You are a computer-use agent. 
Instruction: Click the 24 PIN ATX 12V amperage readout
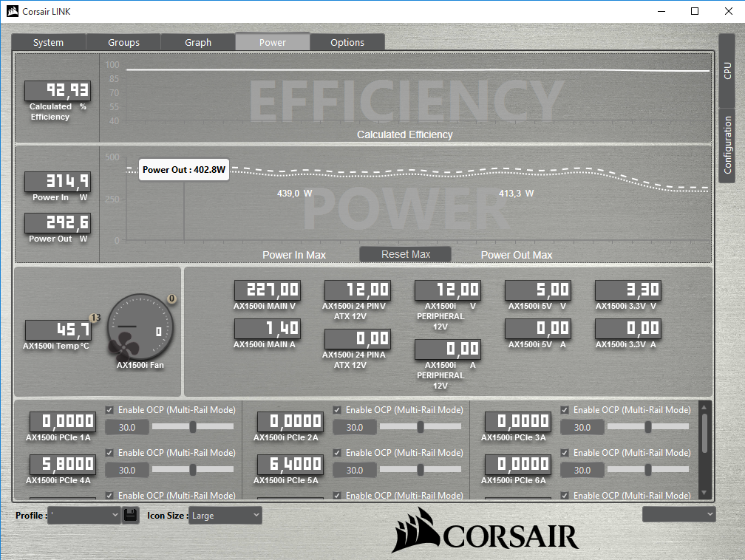point(357,338)
